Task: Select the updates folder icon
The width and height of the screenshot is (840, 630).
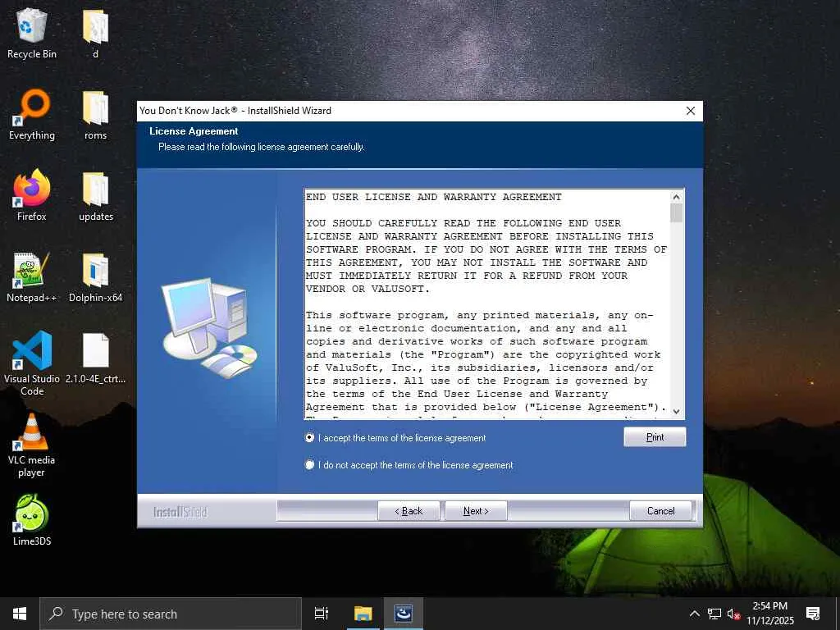Action: coord(95,195)
